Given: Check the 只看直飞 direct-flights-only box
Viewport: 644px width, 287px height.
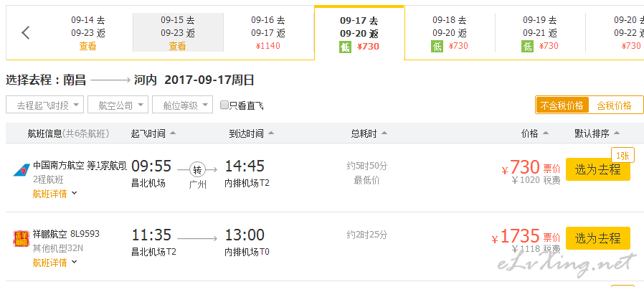Looking at the screenshot, I should pos(224,105).
